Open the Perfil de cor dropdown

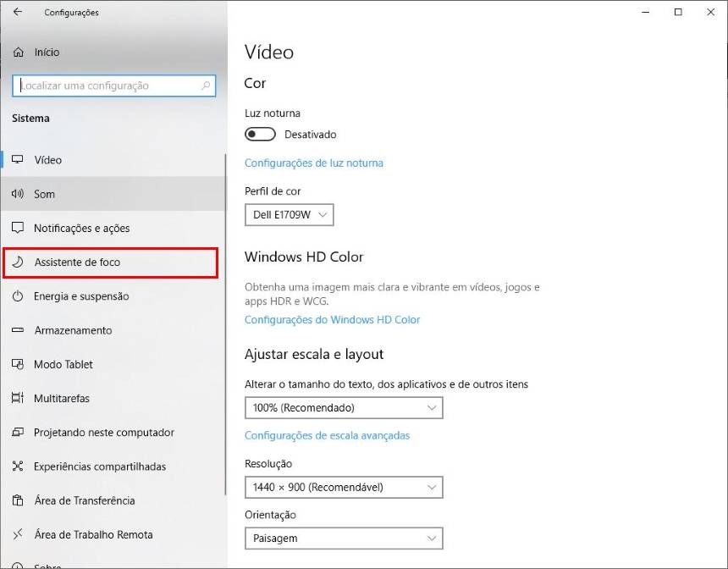click(x=289, y=214)
